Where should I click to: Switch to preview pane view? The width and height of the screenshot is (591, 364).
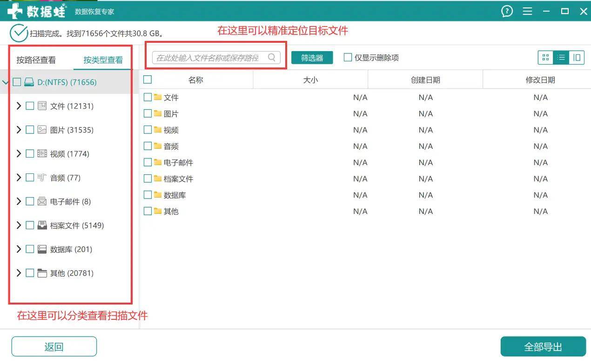(577, 57)
